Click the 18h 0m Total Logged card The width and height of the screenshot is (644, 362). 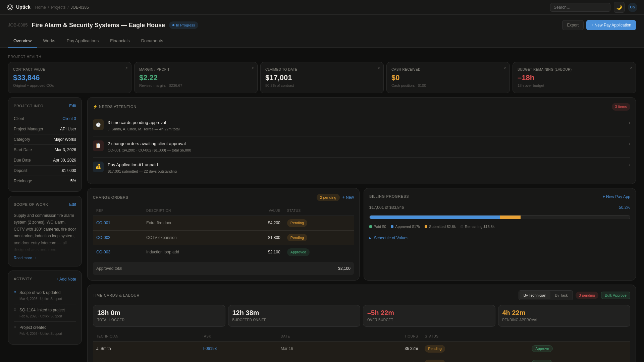pyautogui.click(x=159, y=316)
